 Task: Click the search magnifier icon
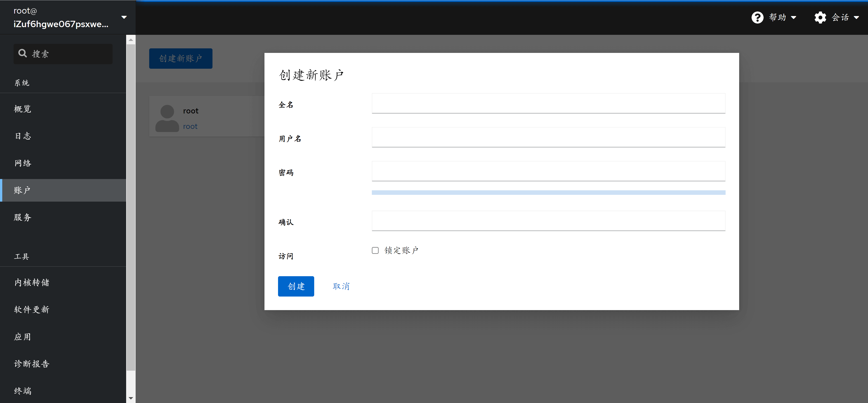pos(23,53)
